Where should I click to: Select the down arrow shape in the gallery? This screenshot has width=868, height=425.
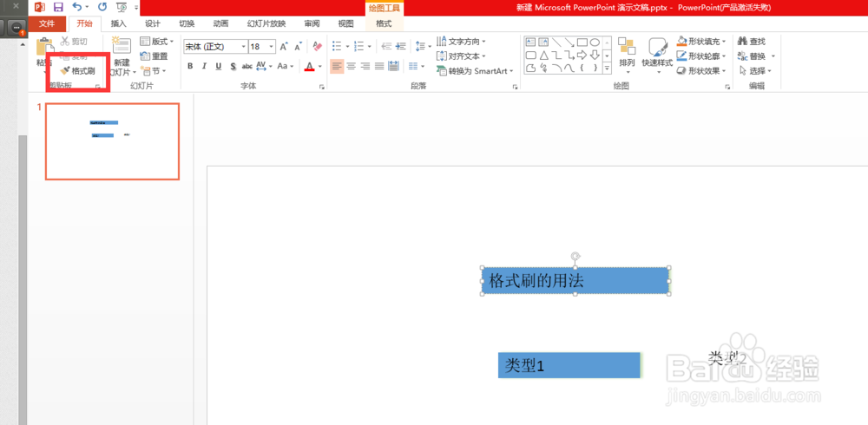[595, 55]
